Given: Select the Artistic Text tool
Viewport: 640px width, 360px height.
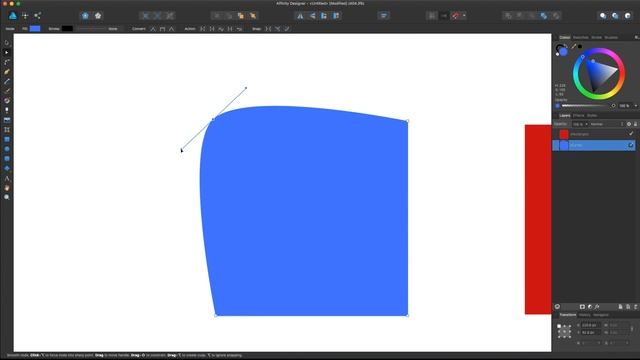Looking at the screenshot, I should (7, 178).
